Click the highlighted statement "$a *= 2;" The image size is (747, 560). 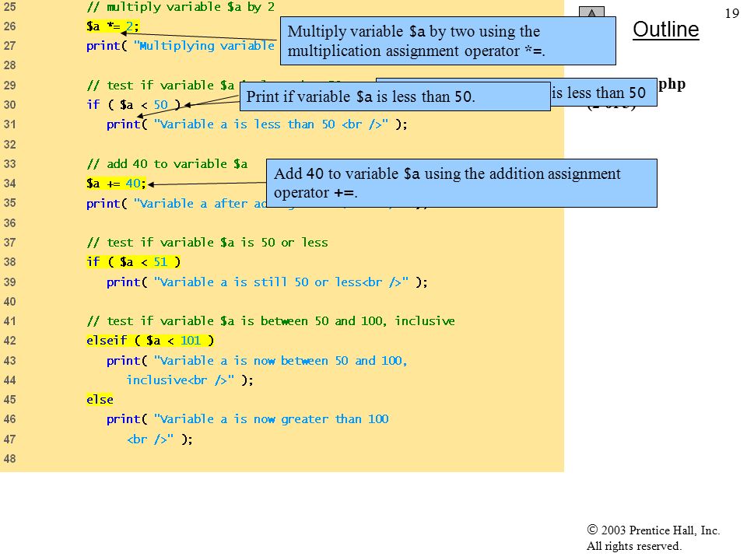(112, 26)
